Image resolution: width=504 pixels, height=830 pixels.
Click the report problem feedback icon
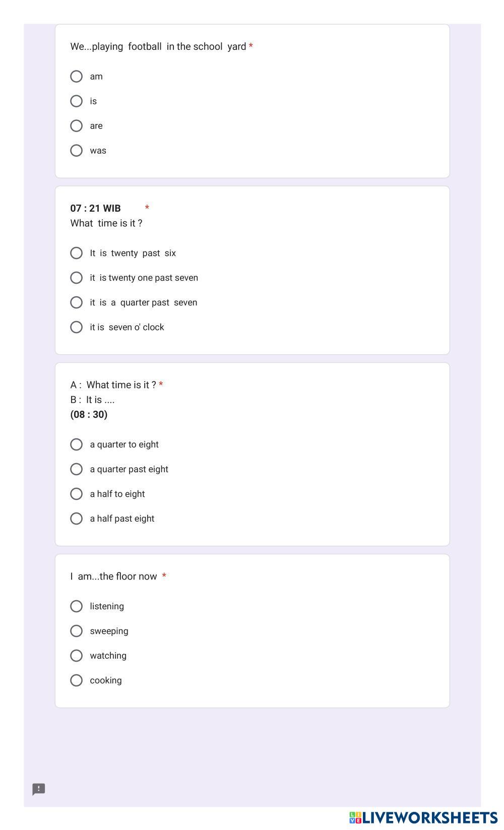click(39, 789)
